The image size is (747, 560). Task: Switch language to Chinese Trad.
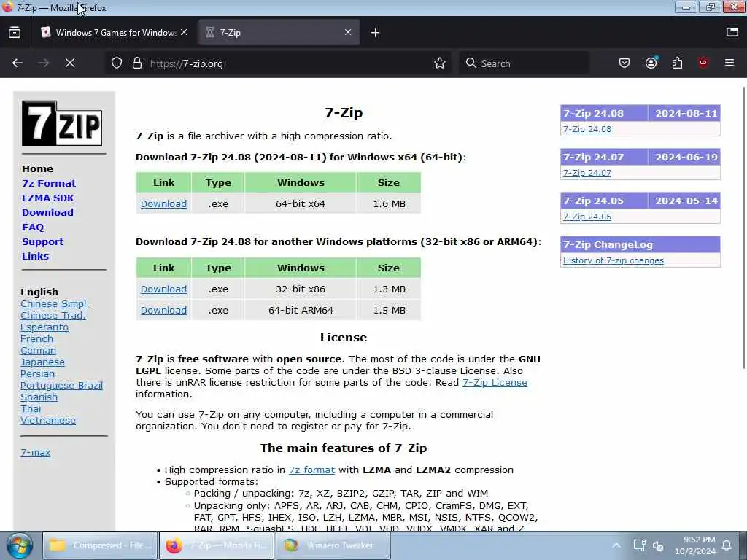tap(53, 315)
